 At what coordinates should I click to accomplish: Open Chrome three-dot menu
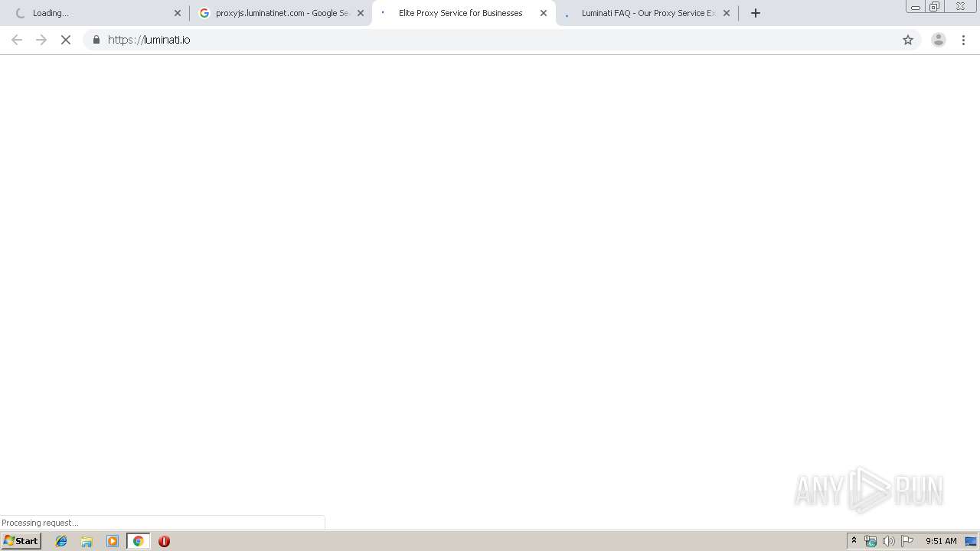963,40
